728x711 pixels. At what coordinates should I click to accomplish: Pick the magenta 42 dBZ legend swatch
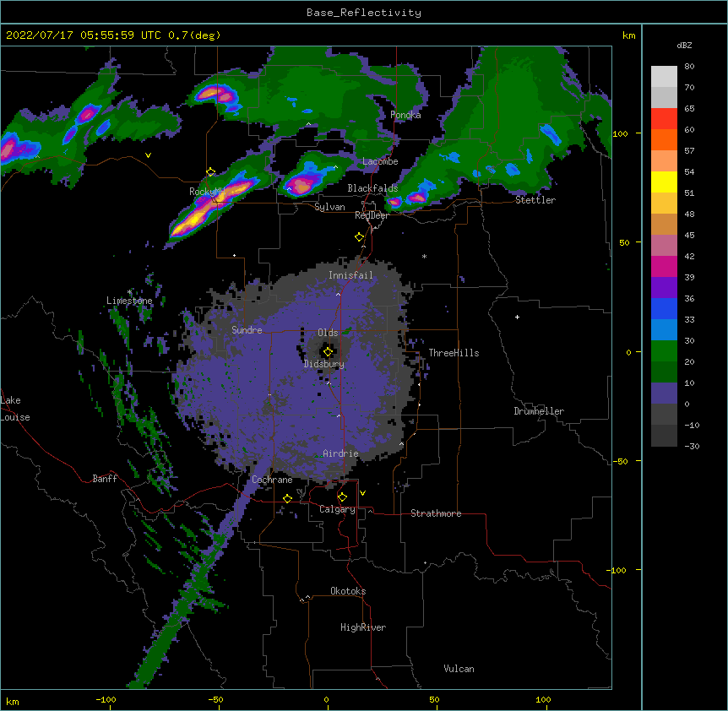(x=664, y=266)
